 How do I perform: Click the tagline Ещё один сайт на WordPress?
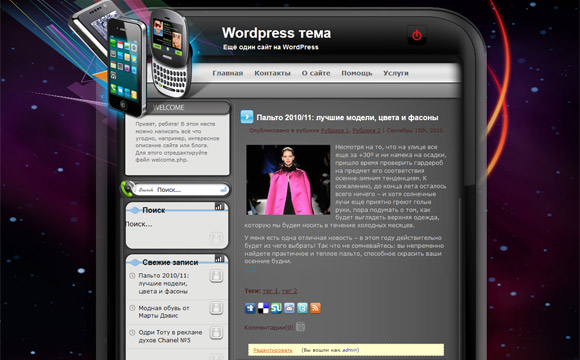tap(271, 47)
